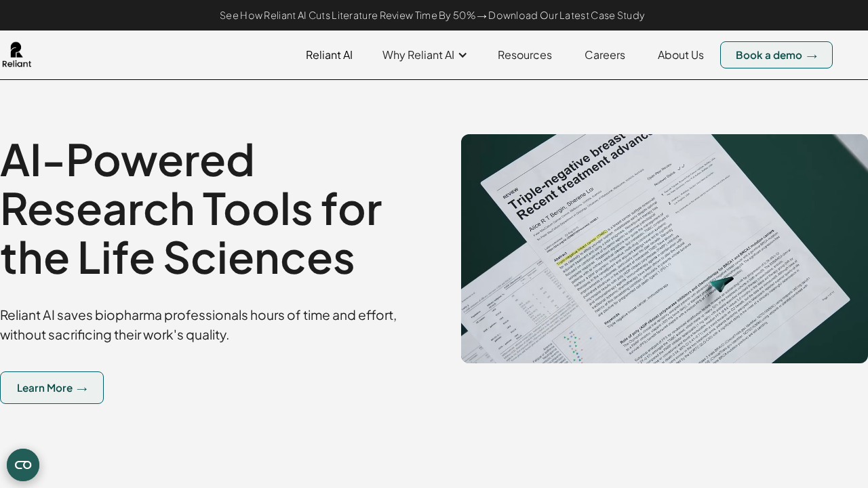Click the banner text about literature review time
This screenshot has width=868, height=488.
coord(347,16)
